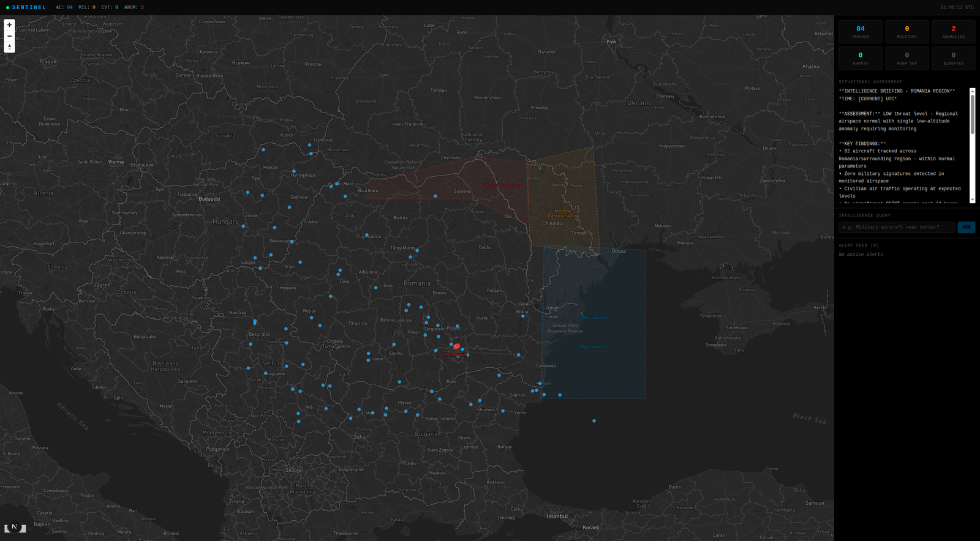Click Black Sea Zone label near Danube Delta
This screenshot has height=541, width=980.
tap(594, 318)
